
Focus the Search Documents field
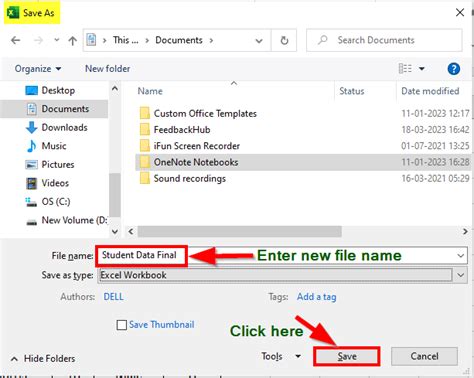[x=384, y=40]
